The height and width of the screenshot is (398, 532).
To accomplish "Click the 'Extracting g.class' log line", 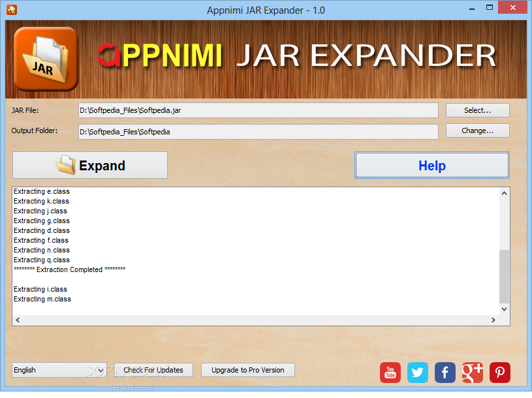I will (x=42, y=221).
